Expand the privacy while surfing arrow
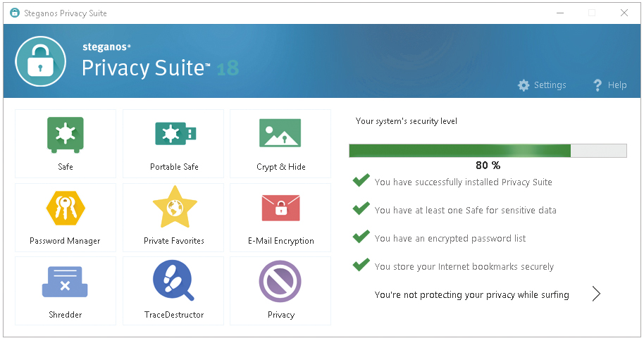This screenshot has height=343, width=644. tap(596, 294)
